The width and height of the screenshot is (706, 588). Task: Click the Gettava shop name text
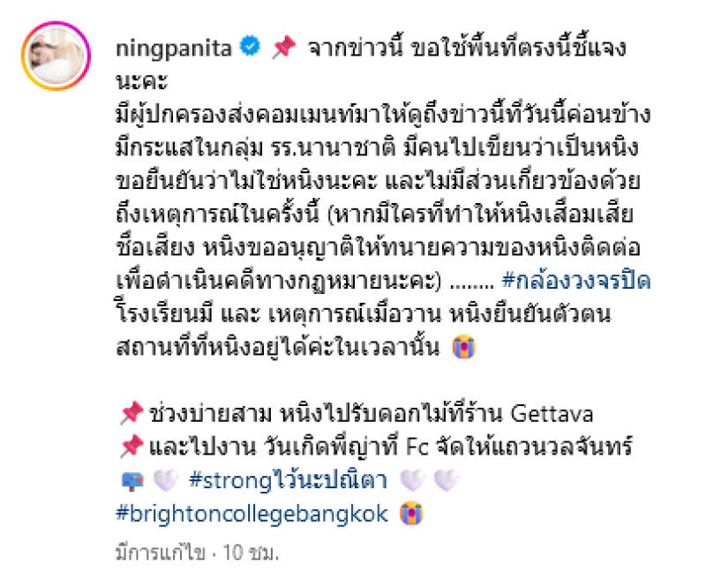(x=552, y=413)
